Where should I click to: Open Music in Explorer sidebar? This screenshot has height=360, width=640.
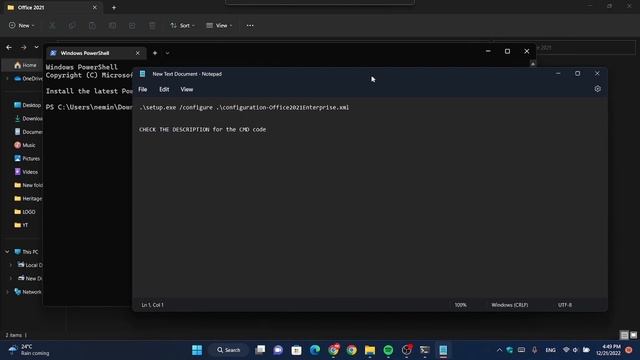[x=24, y=145]
